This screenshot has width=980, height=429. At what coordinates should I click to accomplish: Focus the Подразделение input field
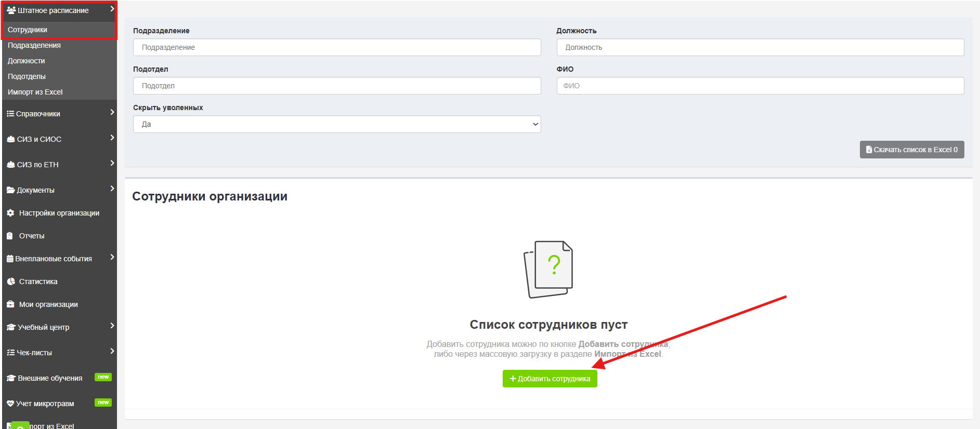(337, 47)
